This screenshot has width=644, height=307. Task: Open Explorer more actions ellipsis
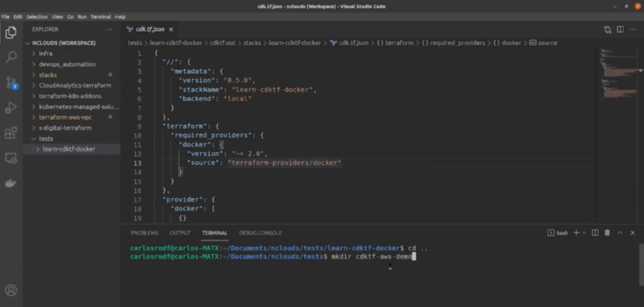point(109,30)
